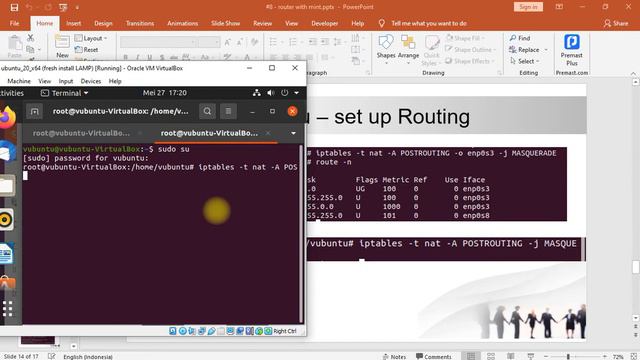Viewport: 640px width, 360px height.
Task: Switch to the Design tab
Action: point(103,23)
